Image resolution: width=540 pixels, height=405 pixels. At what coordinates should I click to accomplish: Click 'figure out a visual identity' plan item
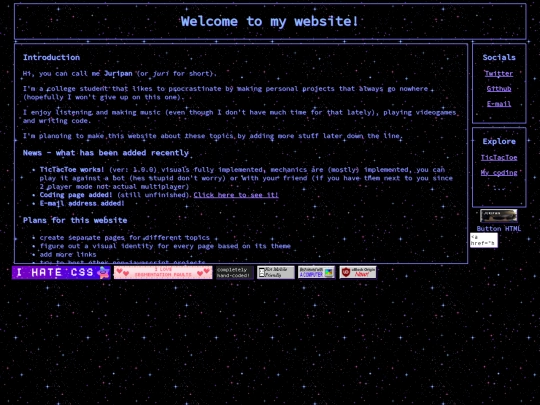[165, 246]
